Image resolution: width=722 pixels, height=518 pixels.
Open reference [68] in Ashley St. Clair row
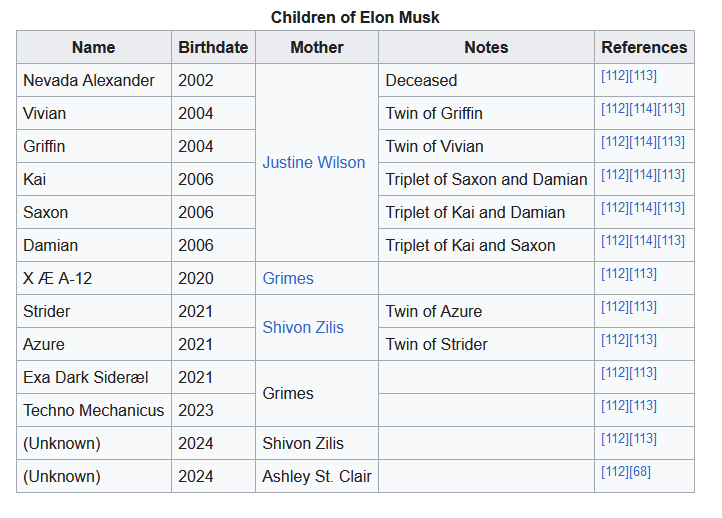(643, 471)
